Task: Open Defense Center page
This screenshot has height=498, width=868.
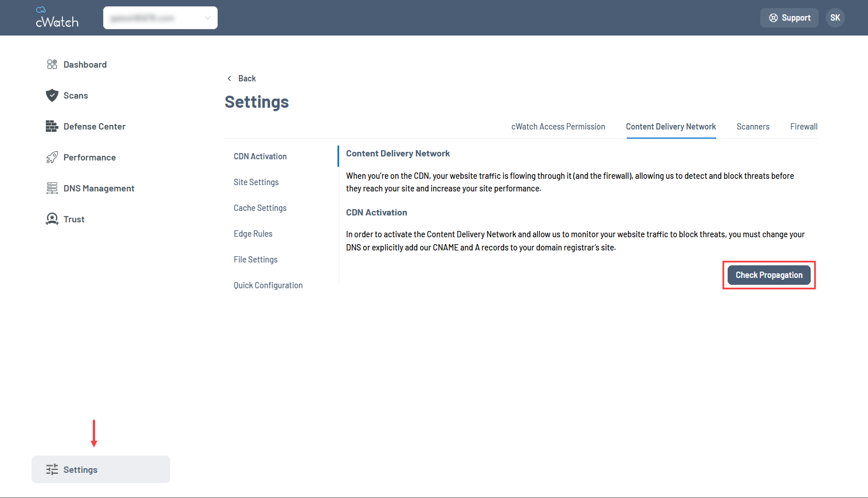Action: tap(95, 126)
